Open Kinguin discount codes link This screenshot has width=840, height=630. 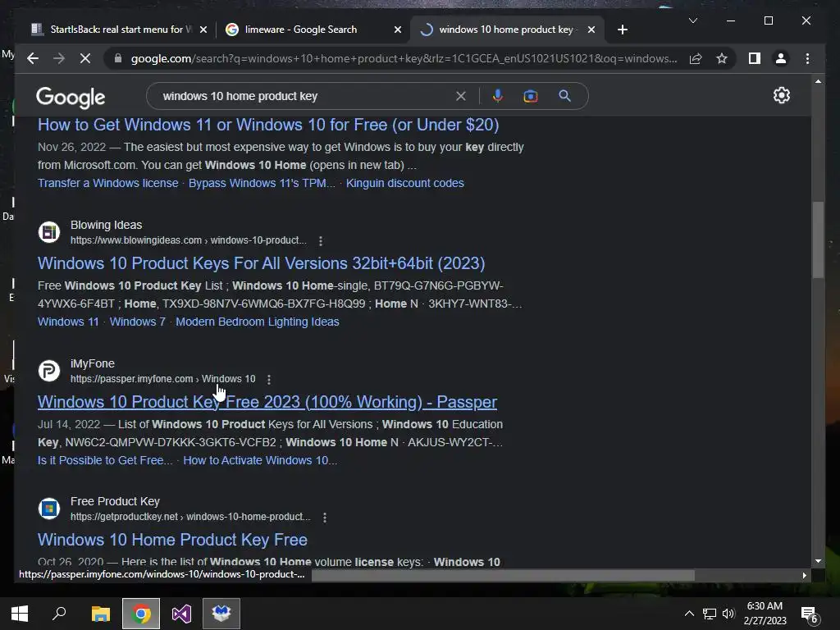404,183
